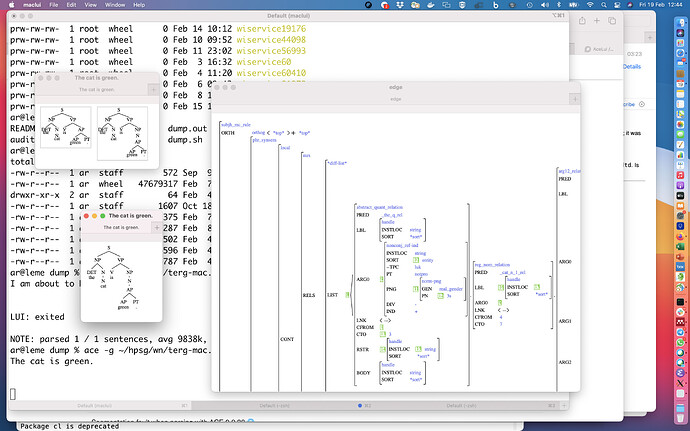Open the File menu
Screen dimensions: 690x431
54,5
